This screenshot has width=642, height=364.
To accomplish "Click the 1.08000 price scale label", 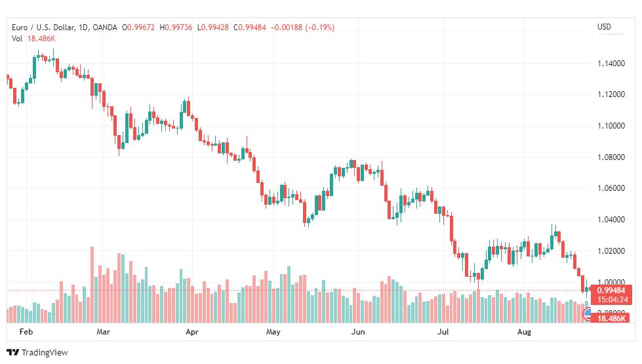I will coord(611,157).
